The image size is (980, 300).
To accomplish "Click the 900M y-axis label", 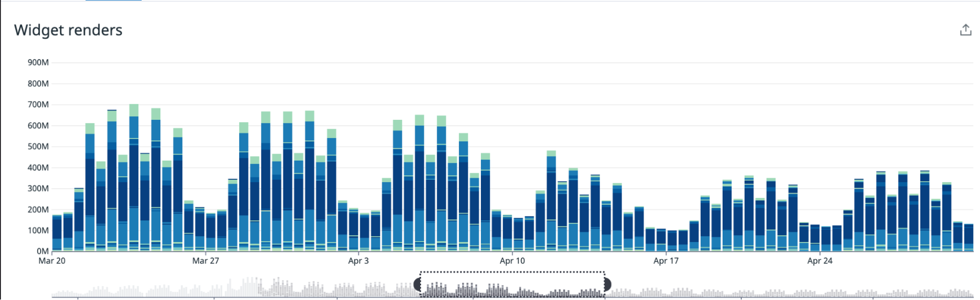I will point(38,62).
